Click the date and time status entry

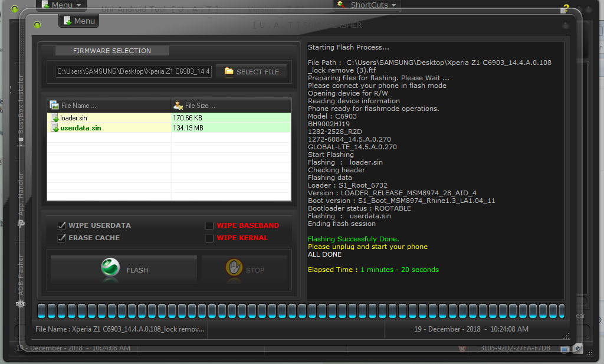coord(471,329)
